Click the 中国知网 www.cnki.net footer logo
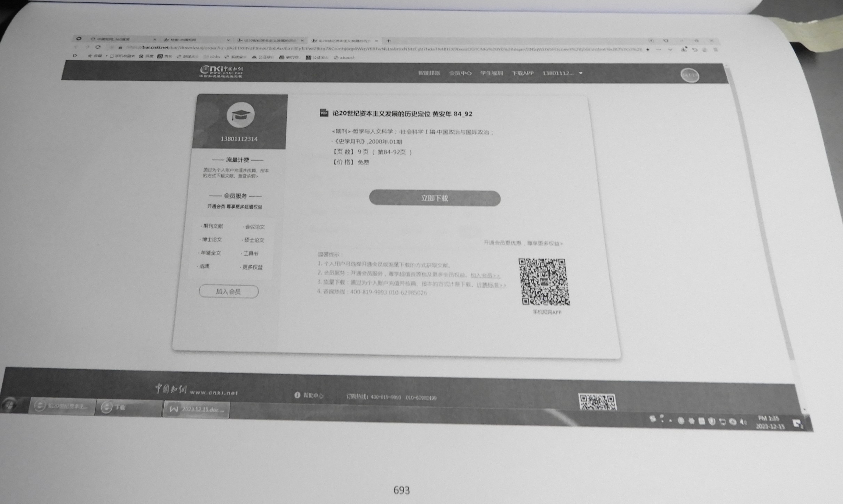Viewport: 843px width, 504px height. click(196, 390)
